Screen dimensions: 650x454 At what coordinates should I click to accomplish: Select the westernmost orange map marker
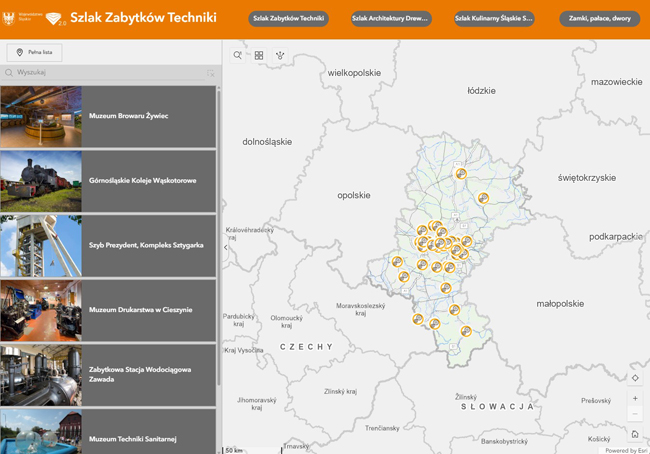click(x=397, y=261)
